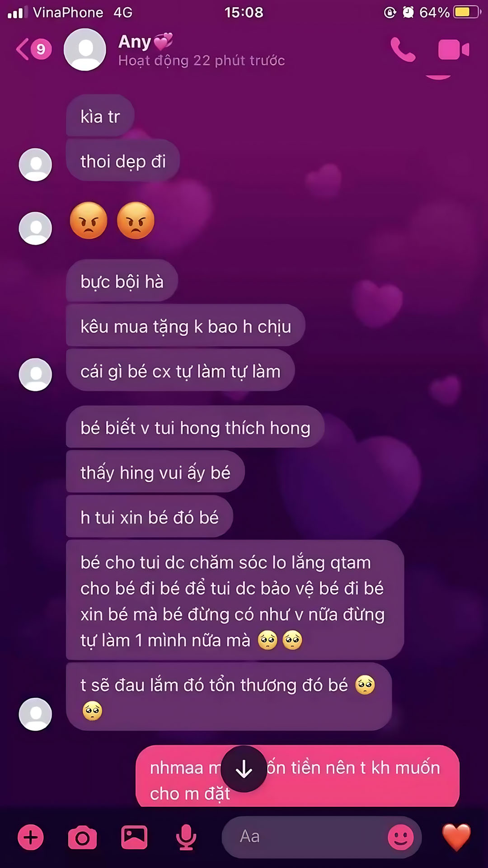Jump to latest messages with down arrow
Screen dimensions: 488x868
(x=244, y=769)
